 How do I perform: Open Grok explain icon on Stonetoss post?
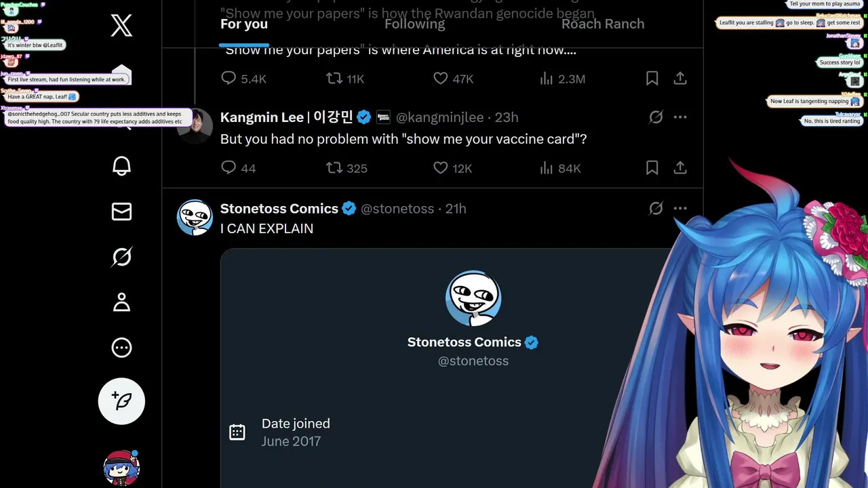[x=656, y=209]
